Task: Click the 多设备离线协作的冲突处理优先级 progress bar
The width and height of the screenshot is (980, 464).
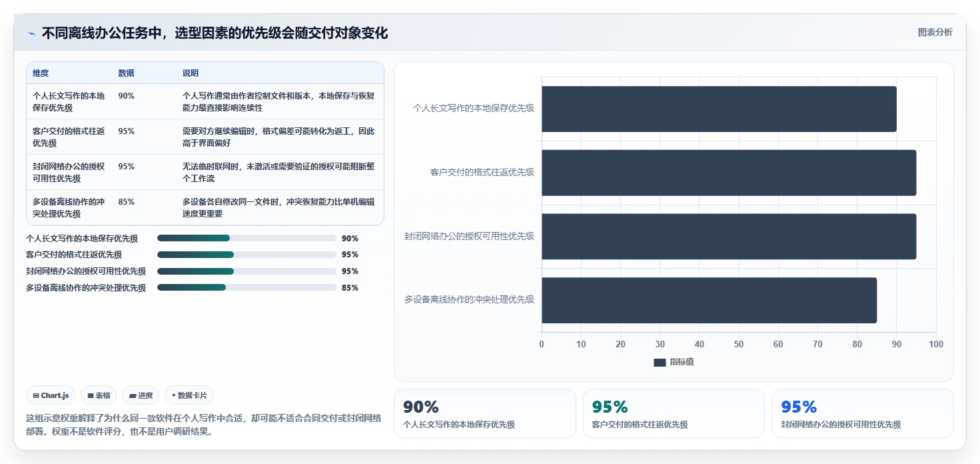Action: click(x=246, y=287)
